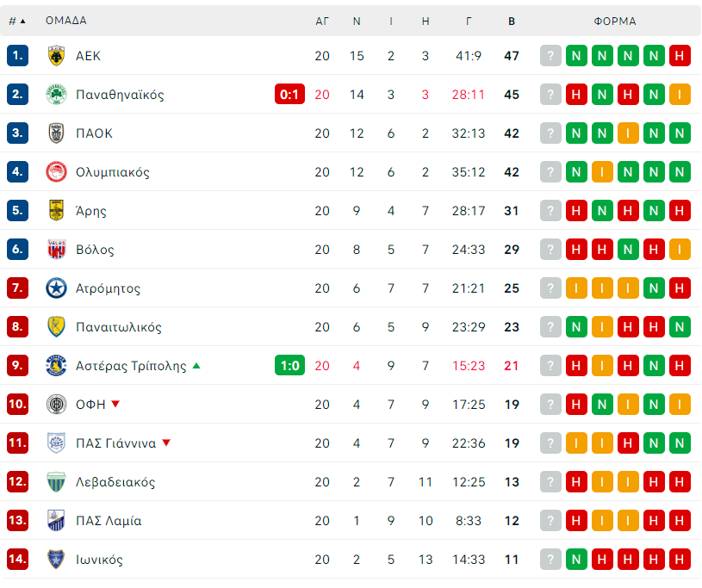
Task: Click the ΠΑΟΚ team crest icon
Action: 56,133
